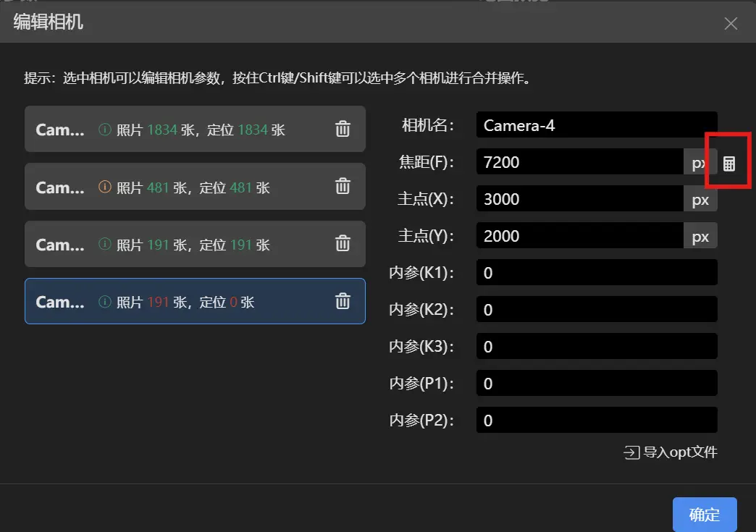This screenshot has width=756, height=532.
Task: Click the camera name field Camera-4
Action: coord(596,125)
